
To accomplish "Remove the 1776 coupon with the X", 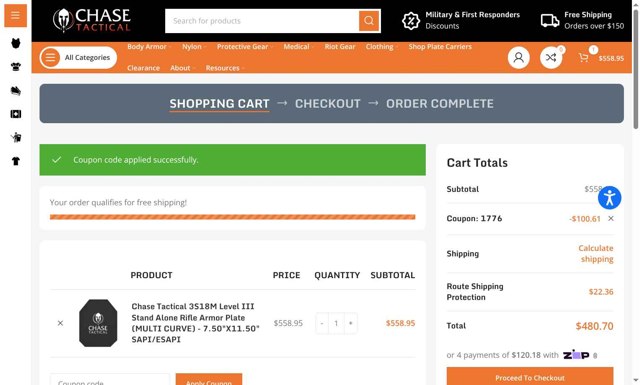I will (611, 218).
